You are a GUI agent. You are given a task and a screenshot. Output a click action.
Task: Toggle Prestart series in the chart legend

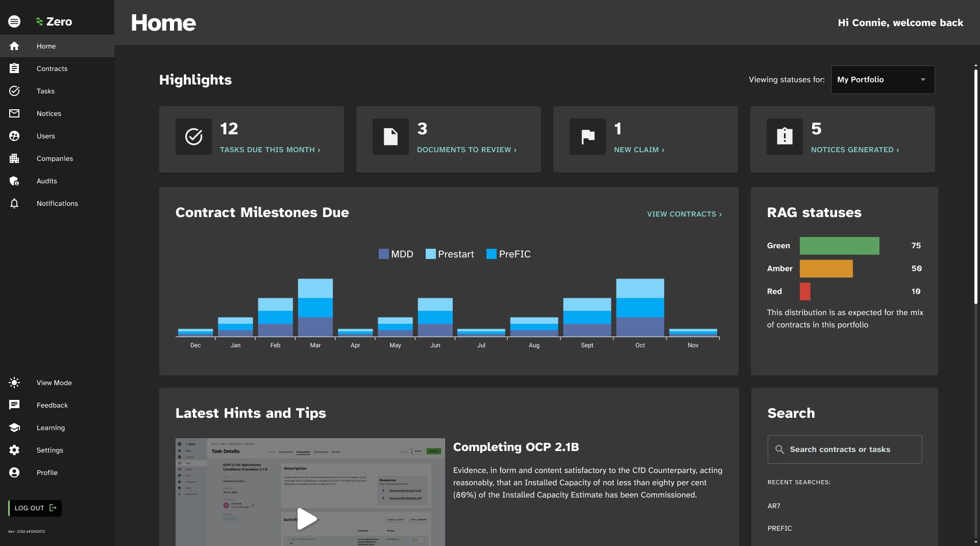click(450, 254)
